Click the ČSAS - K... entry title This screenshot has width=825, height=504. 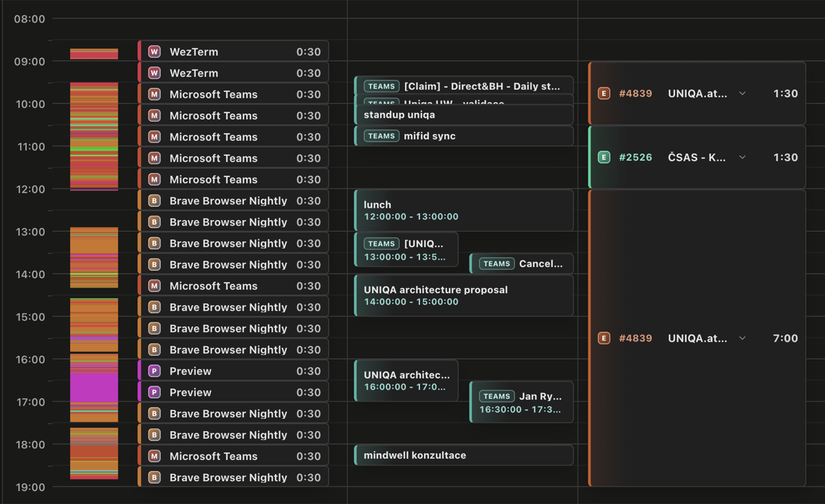(697, 157)
